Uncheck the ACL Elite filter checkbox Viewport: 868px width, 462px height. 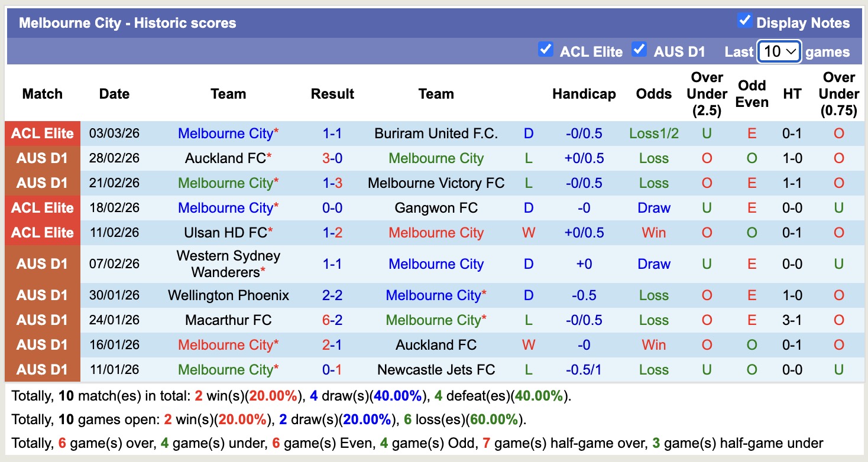[546, 50]
